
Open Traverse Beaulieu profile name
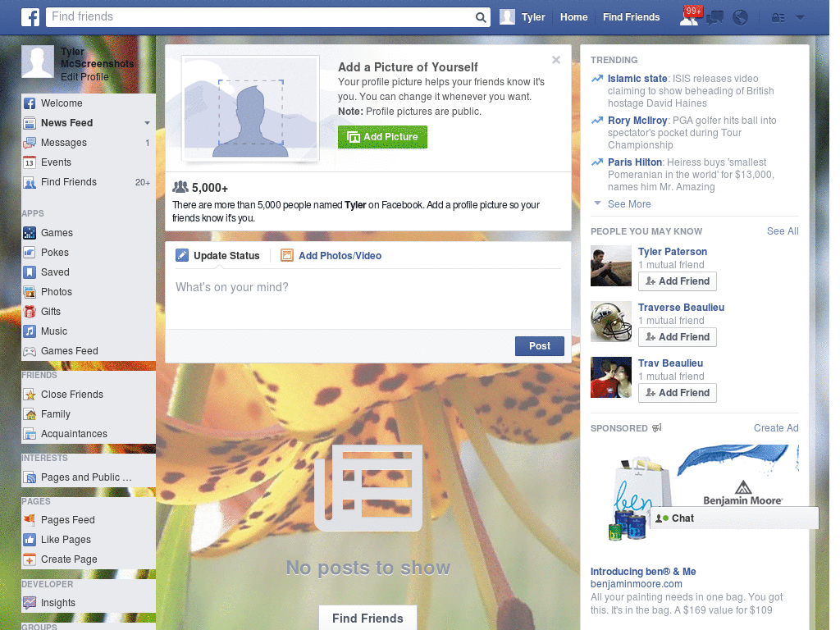[681, 308]
